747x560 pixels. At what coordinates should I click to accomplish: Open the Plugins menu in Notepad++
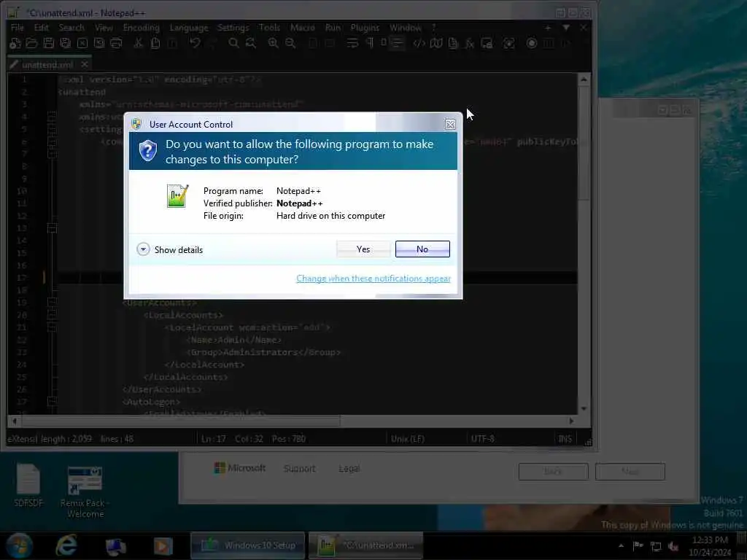pos(365,28)
